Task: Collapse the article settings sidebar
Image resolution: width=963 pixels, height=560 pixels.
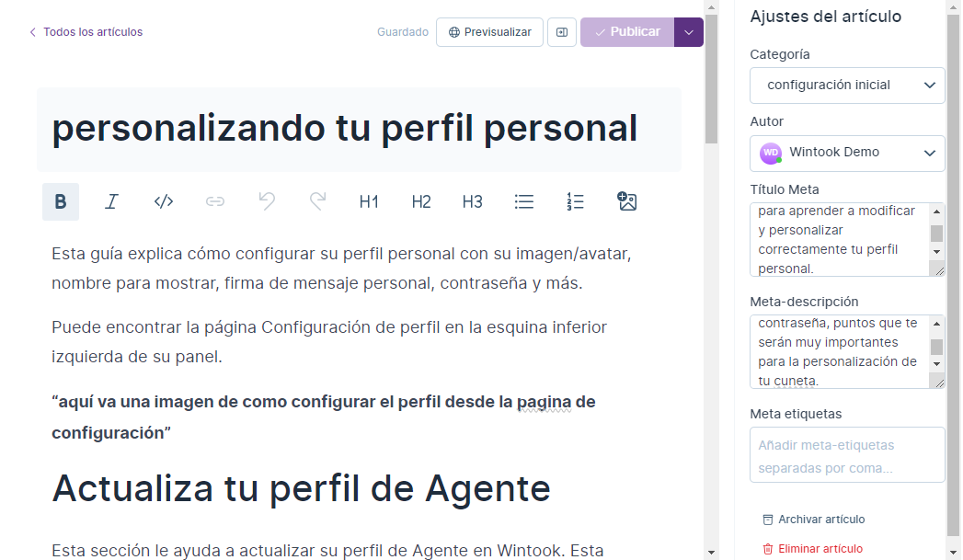Action: (562, 32)
